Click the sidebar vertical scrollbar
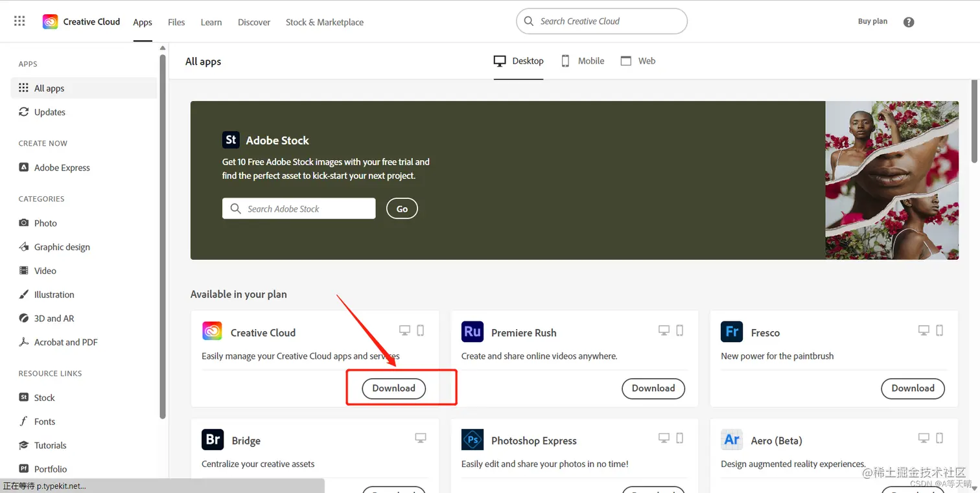This screenshot has height=493, width=980. tap(163, 236)
